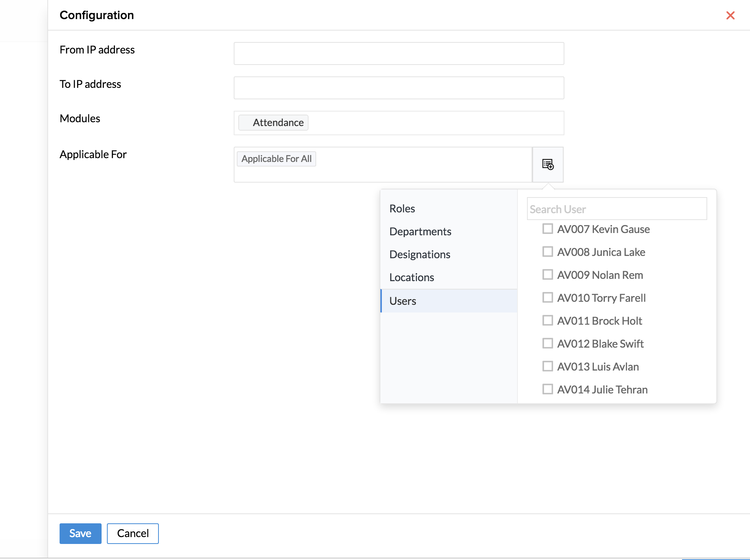The image size is (750, 560).
Task: Mark AV011 Brock Holt checkbox
Action: (x=548, y=320)
